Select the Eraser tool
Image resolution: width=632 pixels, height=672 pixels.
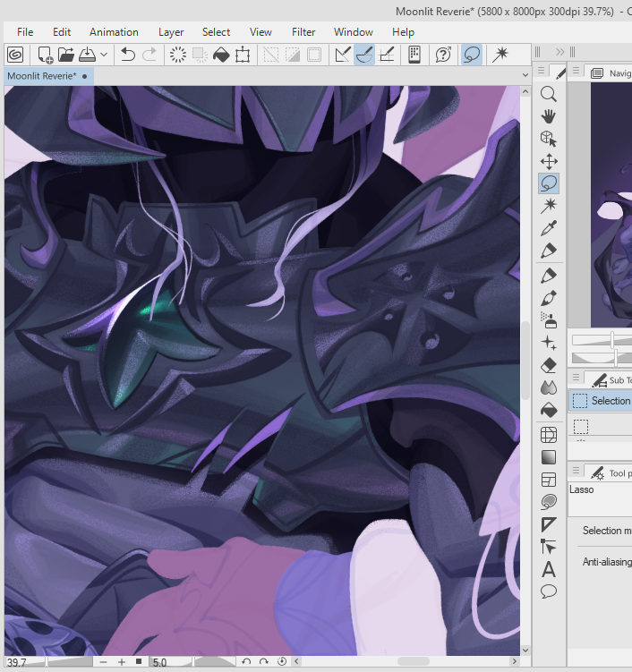(549, 366)
